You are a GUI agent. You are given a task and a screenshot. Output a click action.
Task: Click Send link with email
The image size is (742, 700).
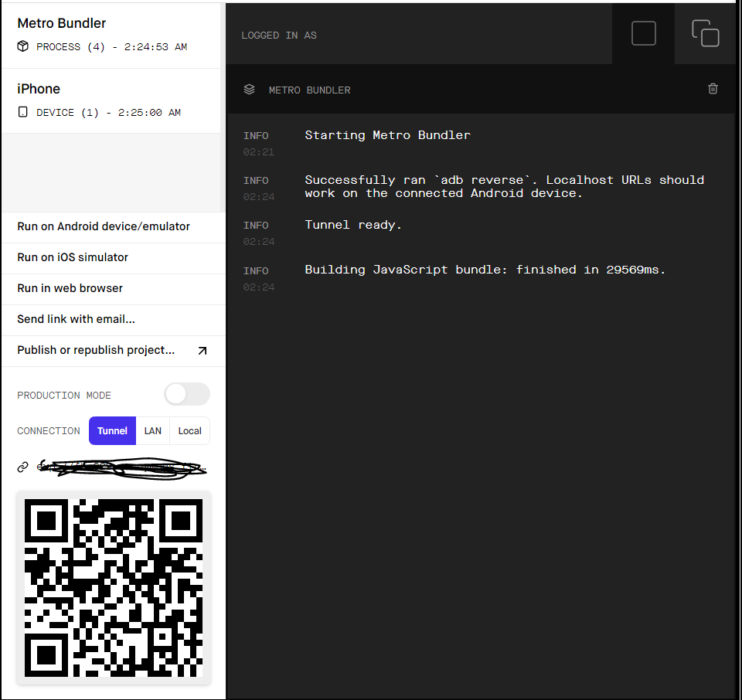click(114, 319)
